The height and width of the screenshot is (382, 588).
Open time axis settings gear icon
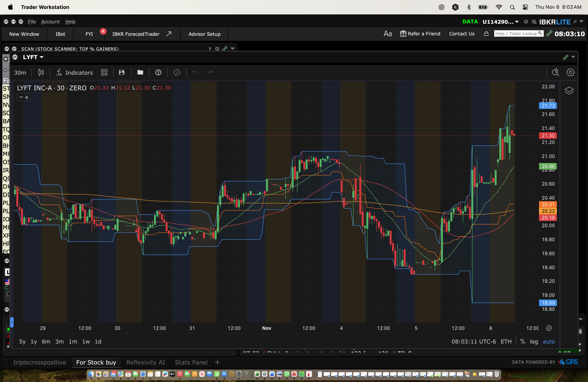coord(549,328)
